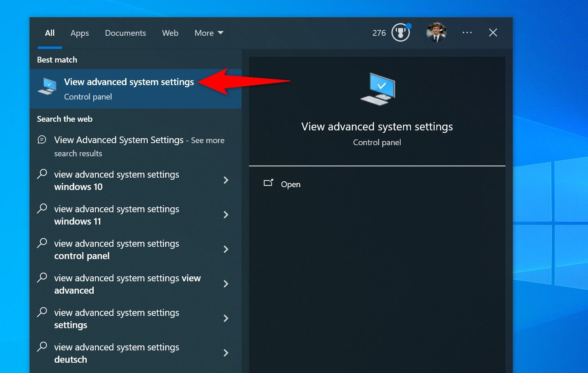
Task: Select the All tab
Action: (49, 33)
